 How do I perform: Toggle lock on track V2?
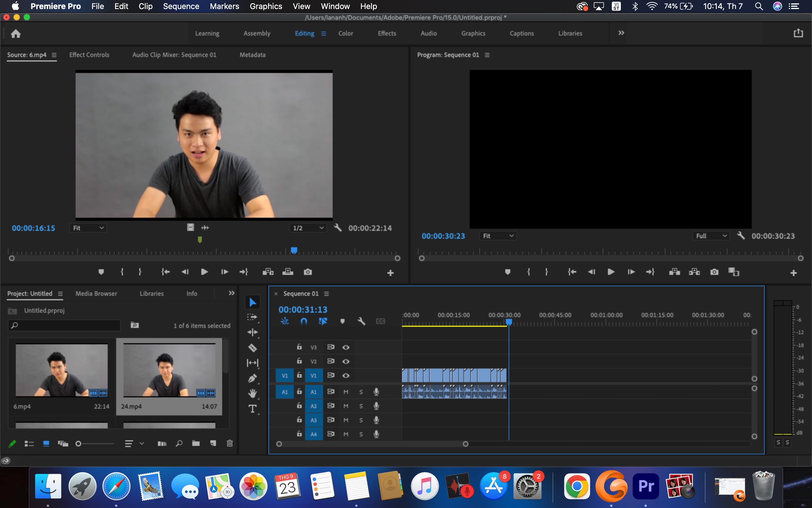click(x=299, y=361)
